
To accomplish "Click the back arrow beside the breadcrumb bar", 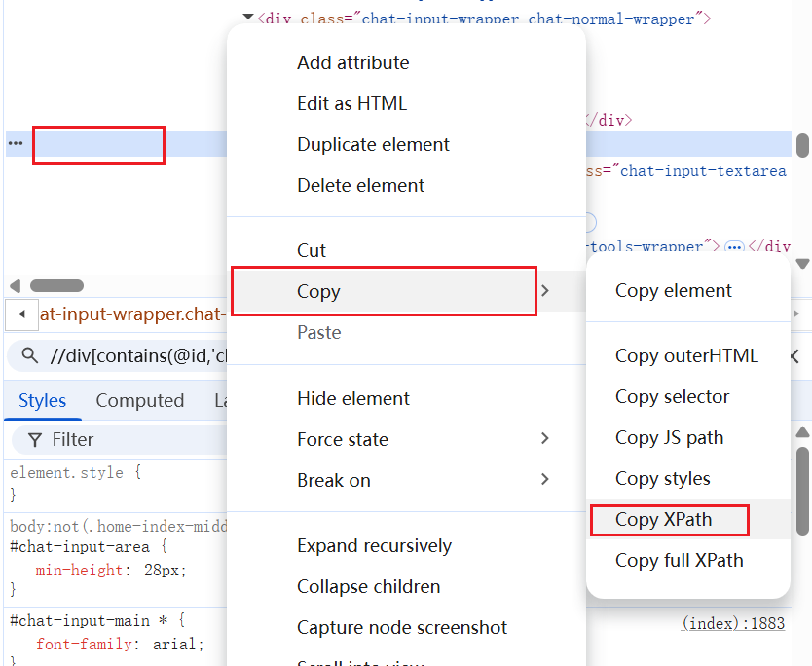I will [x=21, y=314].
